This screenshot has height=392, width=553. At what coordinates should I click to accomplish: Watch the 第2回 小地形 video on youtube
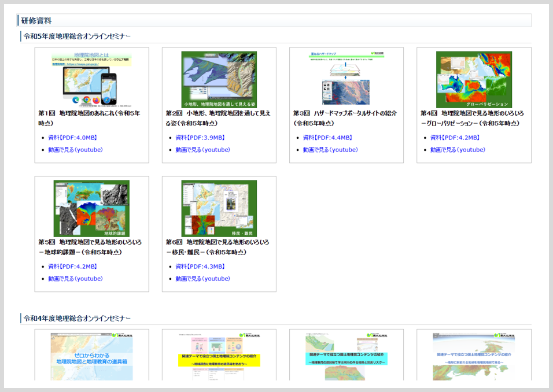[x=203, y=150]
